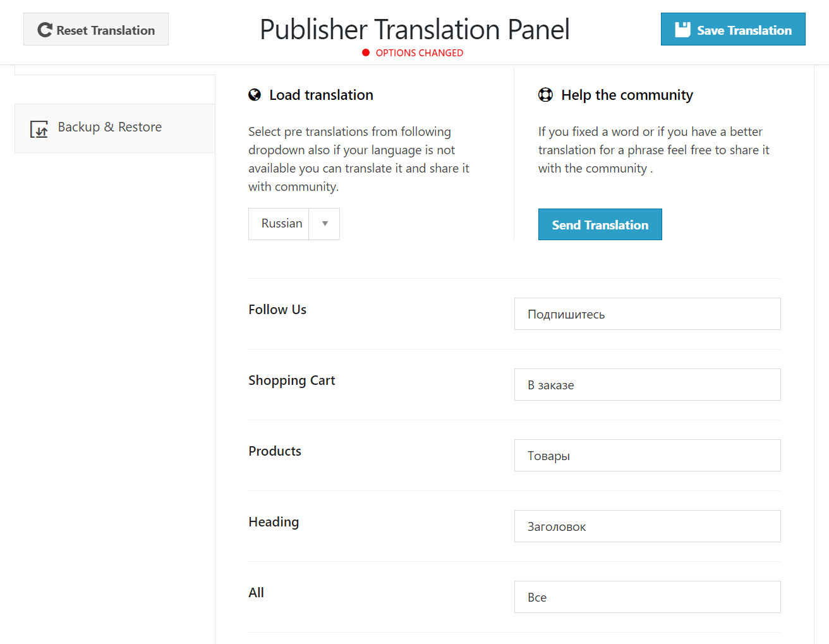Click the red Options Changed indicator dot
Image resolution: width=829 pixels, height=644 pixels.
click(x=366, y=52)
